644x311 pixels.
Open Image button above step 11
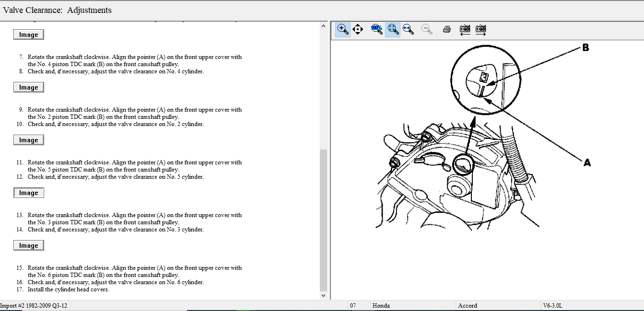29,140
